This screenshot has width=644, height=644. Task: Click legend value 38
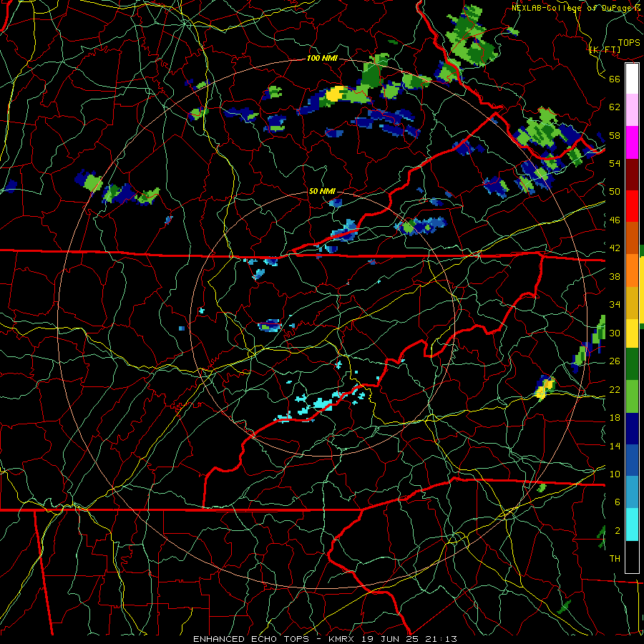[615, 276]
